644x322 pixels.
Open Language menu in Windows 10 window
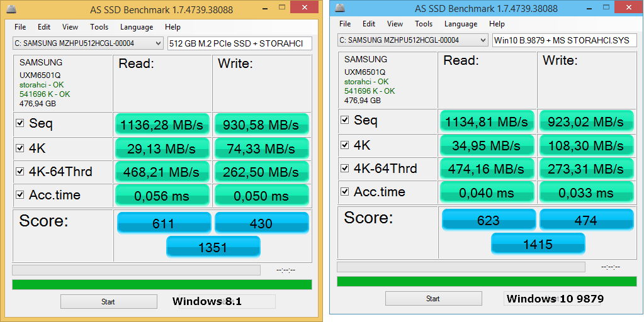(461, 24)
